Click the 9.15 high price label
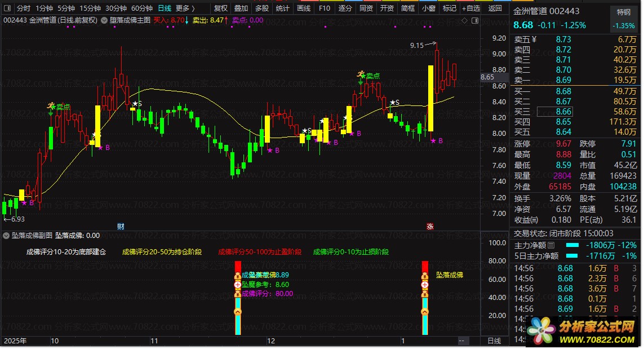644x349 pixels. coord(417,46)
